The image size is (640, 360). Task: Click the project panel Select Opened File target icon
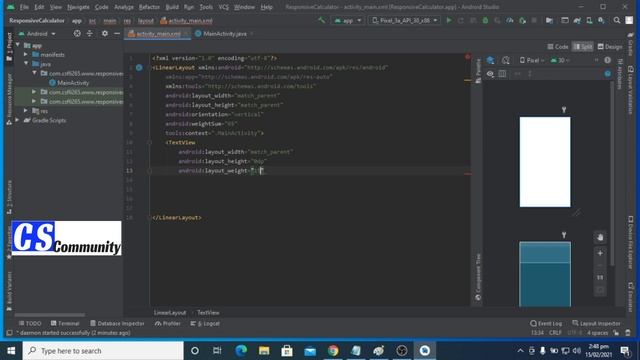click(x=77, y=33)
